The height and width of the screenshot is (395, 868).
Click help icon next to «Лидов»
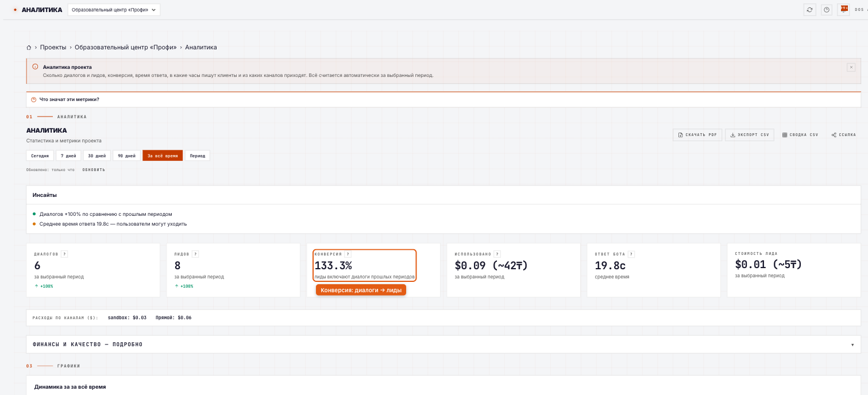pyautogui.click(x=195, y=254)
